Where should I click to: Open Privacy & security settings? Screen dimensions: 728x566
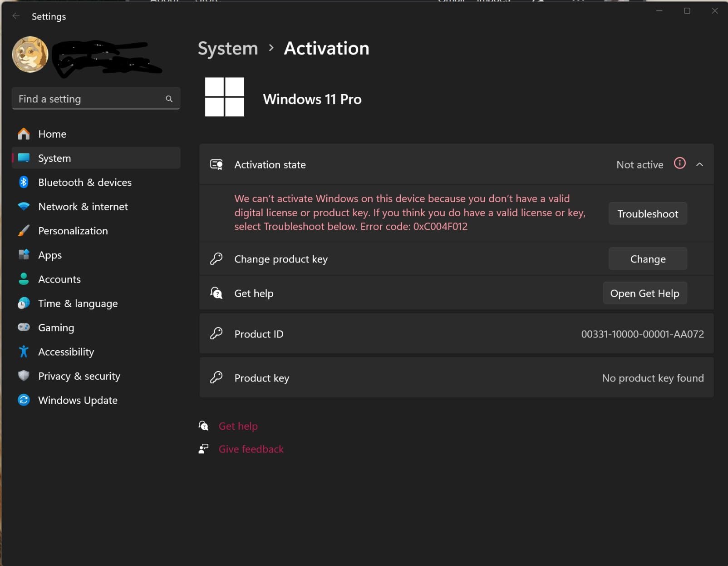click(x=96, y=376)
